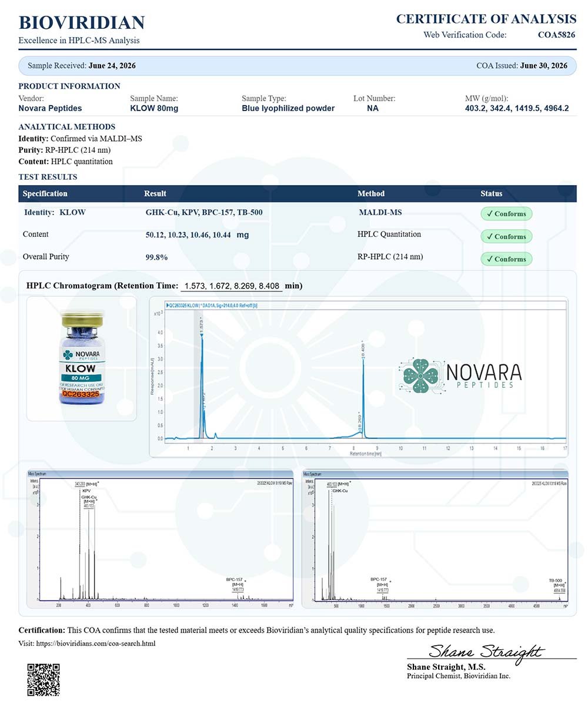Screen dimensions: 588x728
Task: Click the BIOVIRIDIAN company heading
Action: (82, 22)
